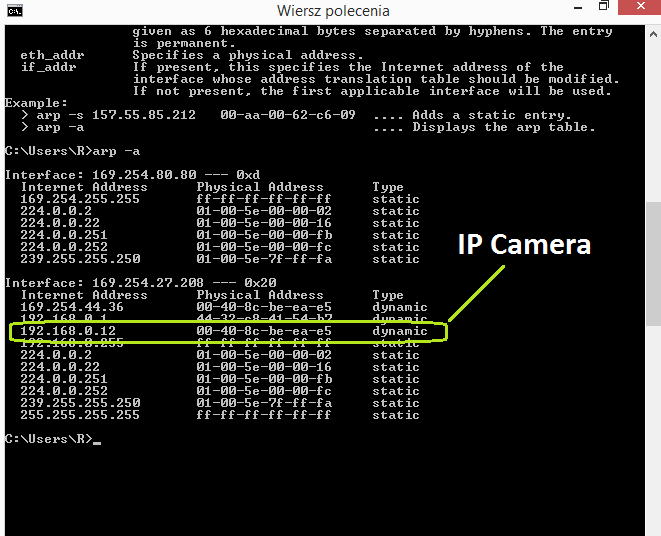661x536 pixels.
Task: Click 'Physical Address' header under Interface 169.254.80.80
Action: [260, 187]
